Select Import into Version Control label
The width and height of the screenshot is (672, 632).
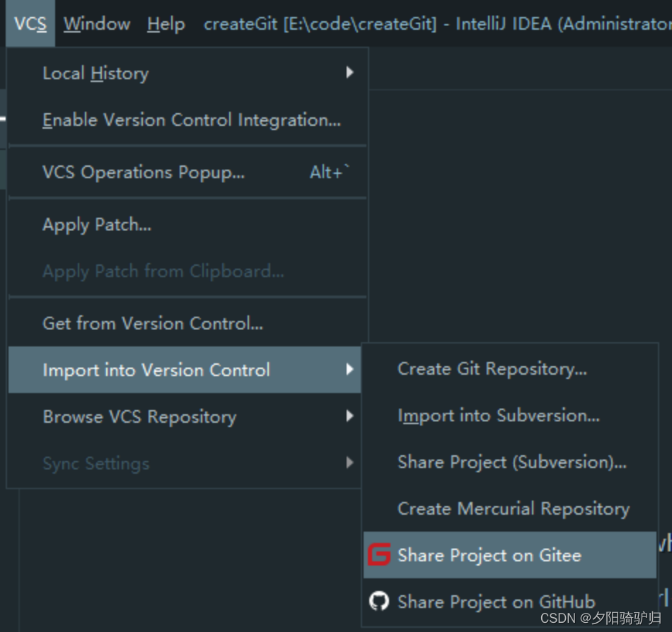pyautogui.click(x=156, y=370)
